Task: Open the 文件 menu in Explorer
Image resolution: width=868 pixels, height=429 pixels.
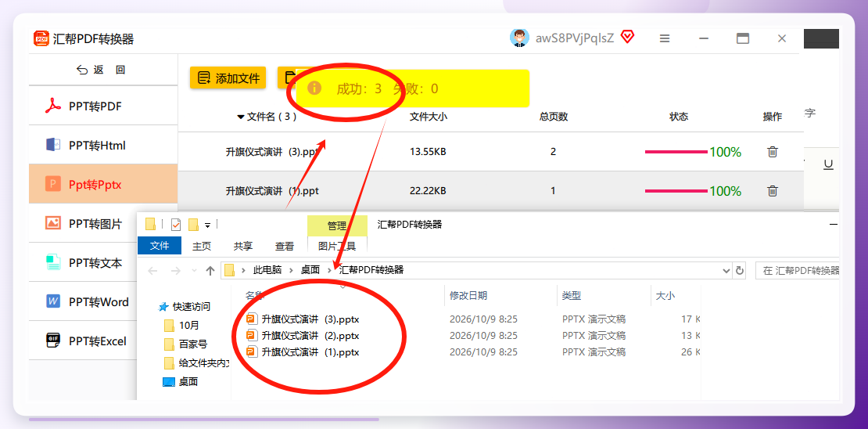Action: click(160, 246)
